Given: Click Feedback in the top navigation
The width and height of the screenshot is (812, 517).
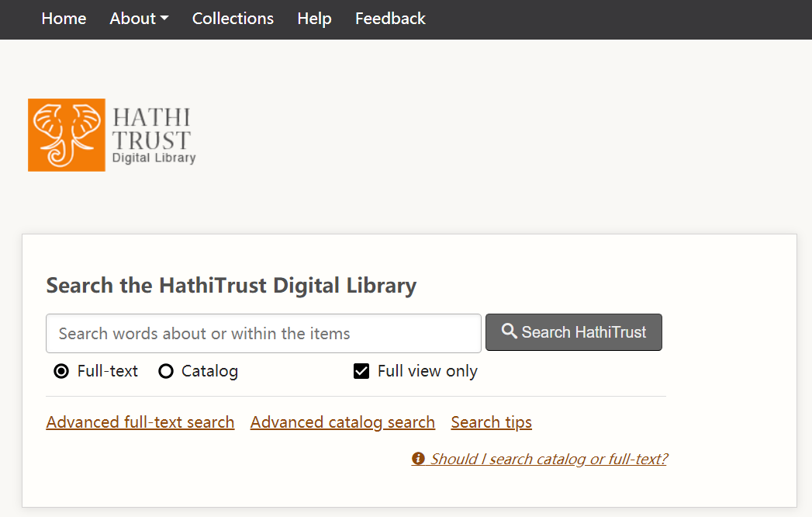Looking at the screenshot, I should pyautogui.click(x=390, y=19).
